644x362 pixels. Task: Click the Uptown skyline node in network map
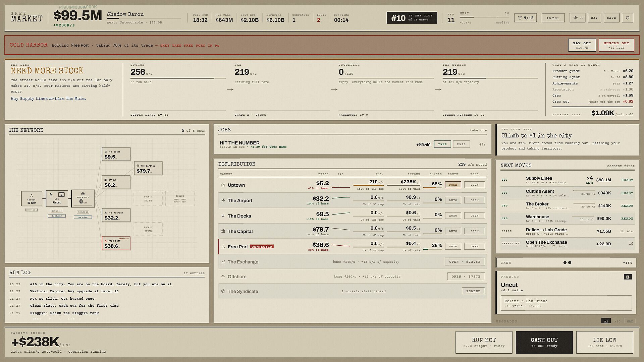pyautogui.click(x=116, y=182)
